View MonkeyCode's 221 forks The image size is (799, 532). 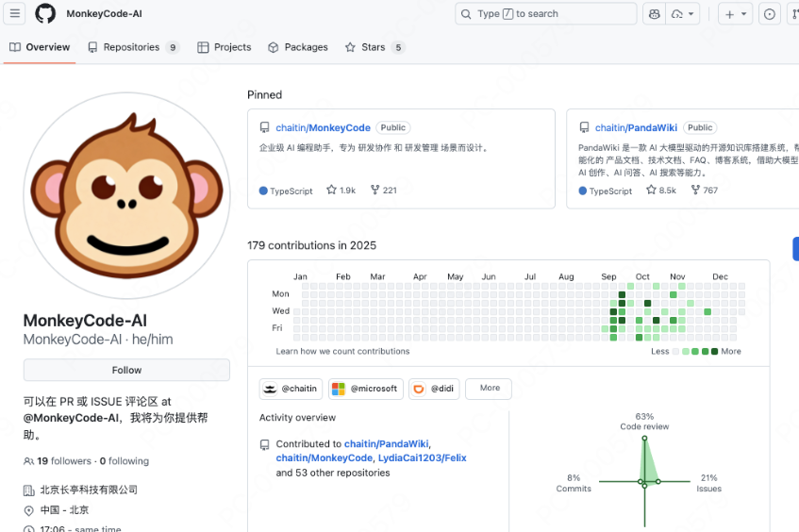[x=384, y=191]
